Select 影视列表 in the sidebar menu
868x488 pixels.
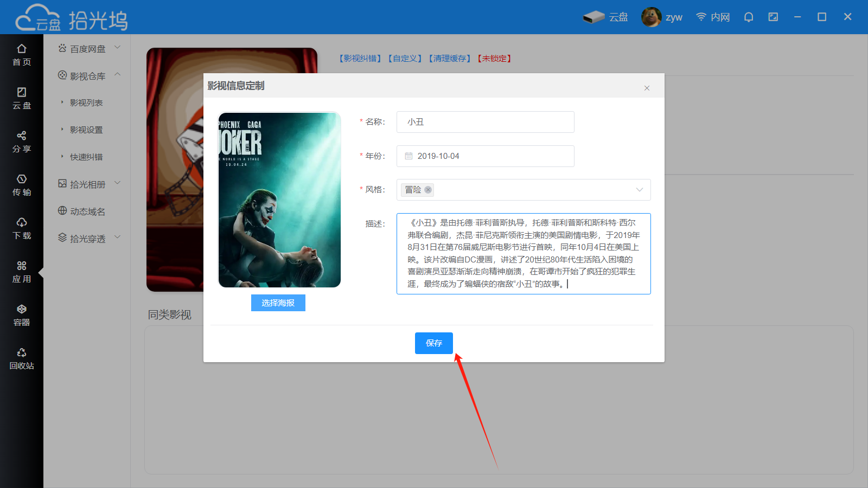pyautogui.click(x=86, y=102)
